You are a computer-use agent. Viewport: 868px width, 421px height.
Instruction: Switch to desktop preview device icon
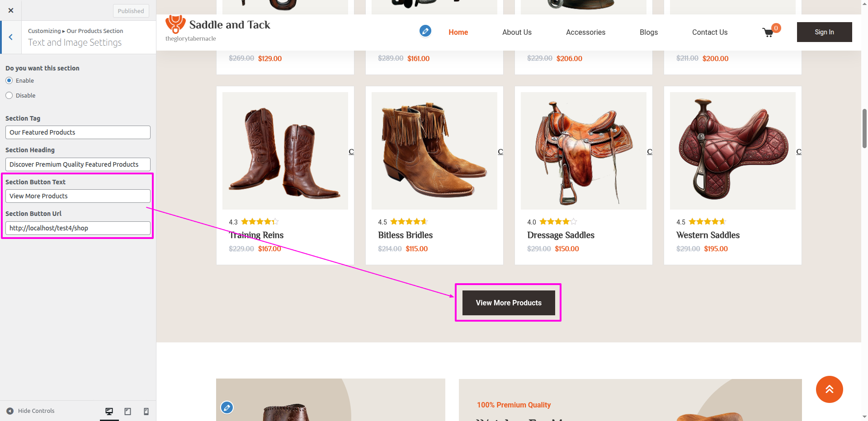tap(109, 411)
